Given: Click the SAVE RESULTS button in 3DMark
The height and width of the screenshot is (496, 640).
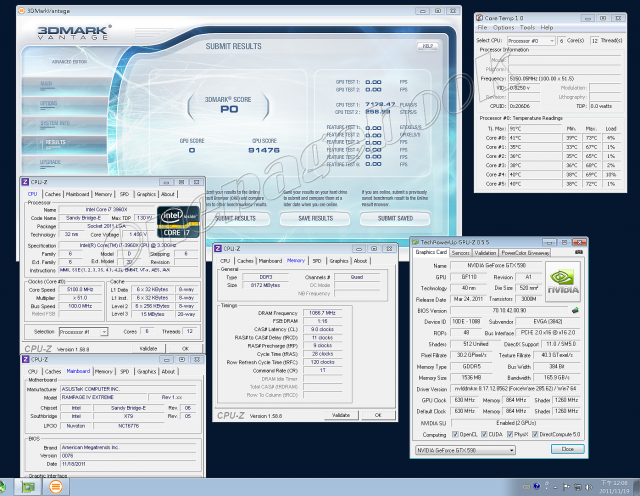Looking at the screenshot, I should pyautogui.click(x=316, y=218).
